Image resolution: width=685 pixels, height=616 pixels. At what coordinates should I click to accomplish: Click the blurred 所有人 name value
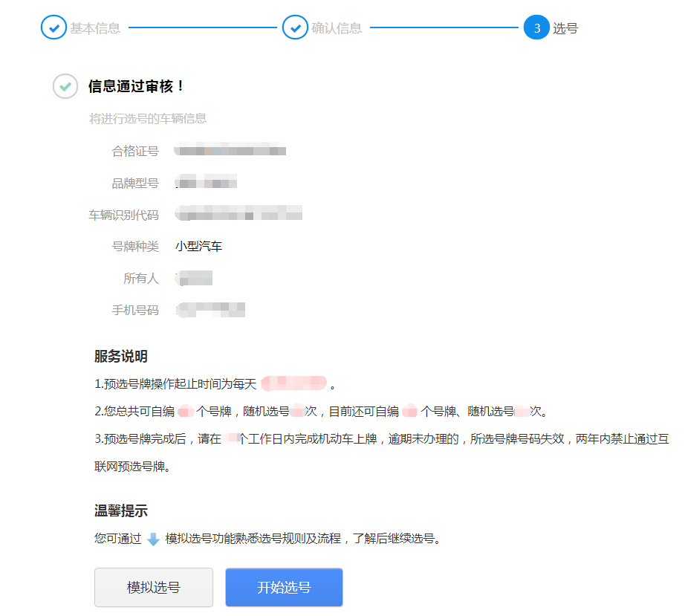pyautogui.click(x=194, y=279)
